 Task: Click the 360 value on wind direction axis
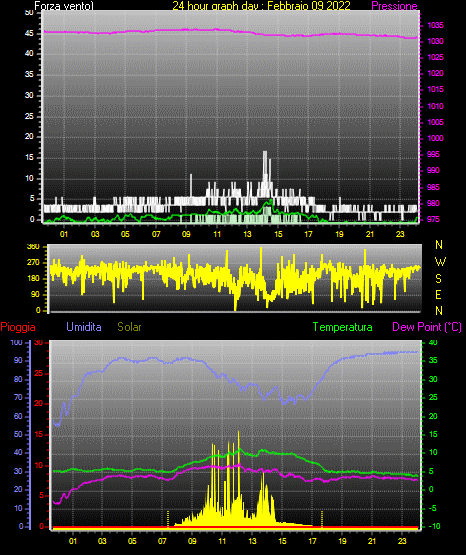point(33,247)
